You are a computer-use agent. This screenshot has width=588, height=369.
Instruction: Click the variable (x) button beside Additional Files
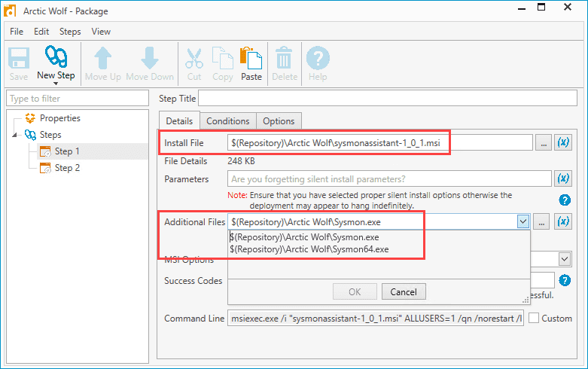point(563,221)
